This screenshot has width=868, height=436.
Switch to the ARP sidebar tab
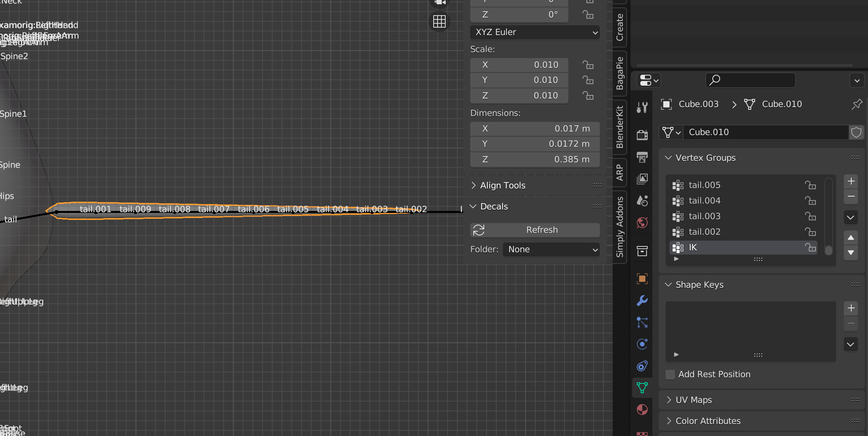point(620,172)
